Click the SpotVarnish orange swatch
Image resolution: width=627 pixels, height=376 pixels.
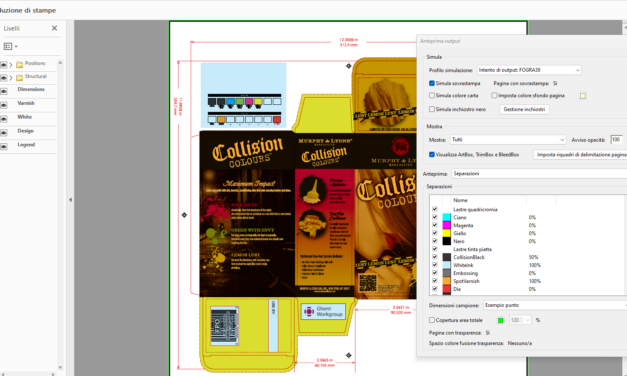[x=447, y=281]
